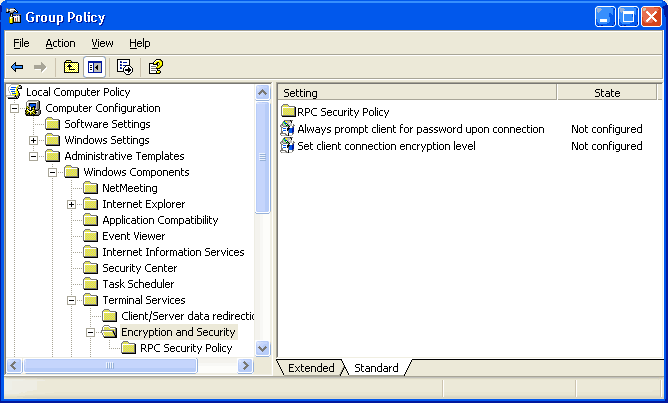
Task: Open the Help toolbar icon
Action: pos(155,67)
